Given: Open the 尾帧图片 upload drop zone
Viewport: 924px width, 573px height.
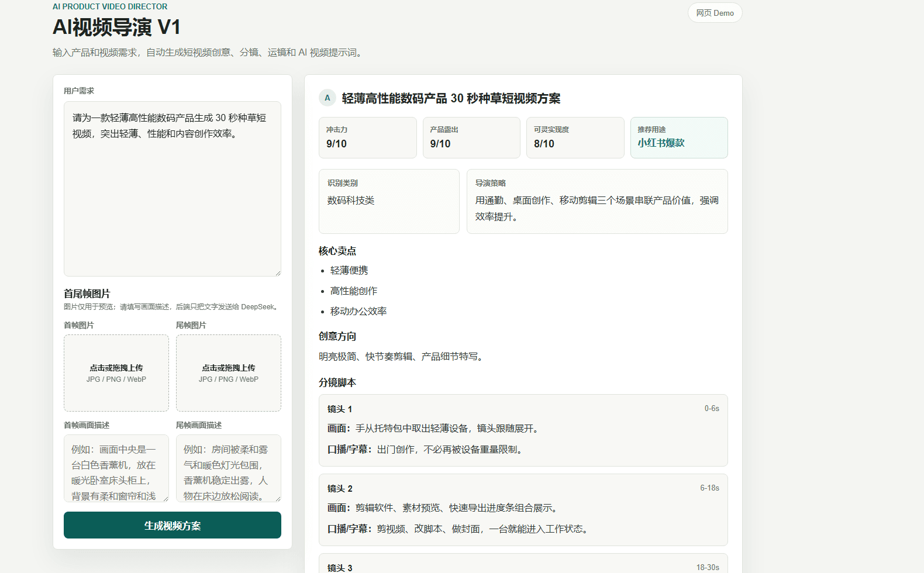Looking at the screenshot, I should tap(229, 373).
